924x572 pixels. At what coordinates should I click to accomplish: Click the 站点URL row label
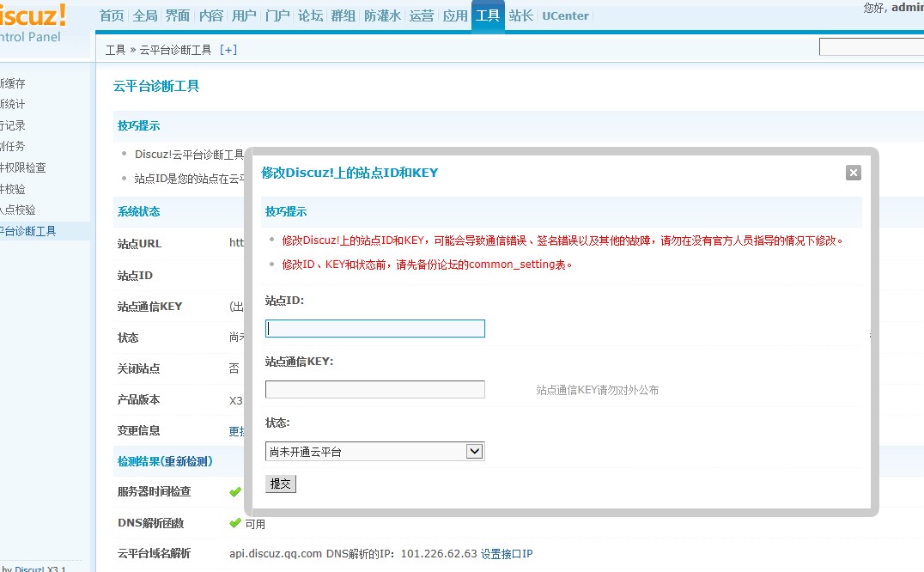coord(139,244)
